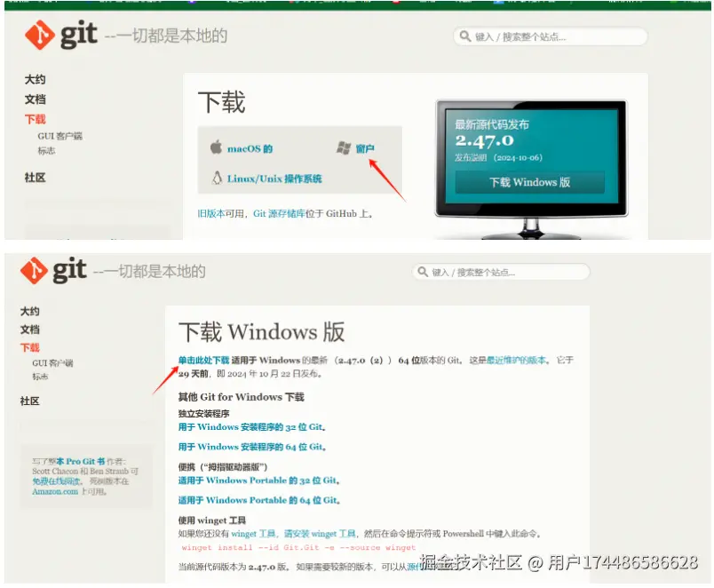Screen dimensions: 714x588
Task: Open the 文档 sidebar section
Action: pyautogui.click(x=34, y=99)
